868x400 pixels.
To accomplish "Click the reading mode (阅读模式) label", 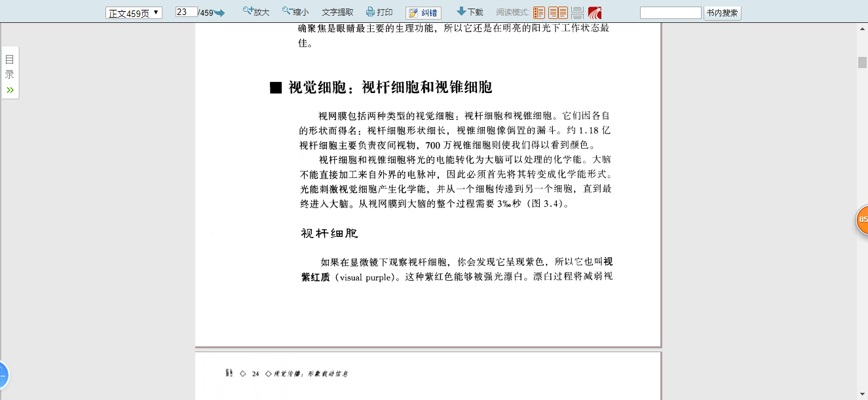I will 512,12.
